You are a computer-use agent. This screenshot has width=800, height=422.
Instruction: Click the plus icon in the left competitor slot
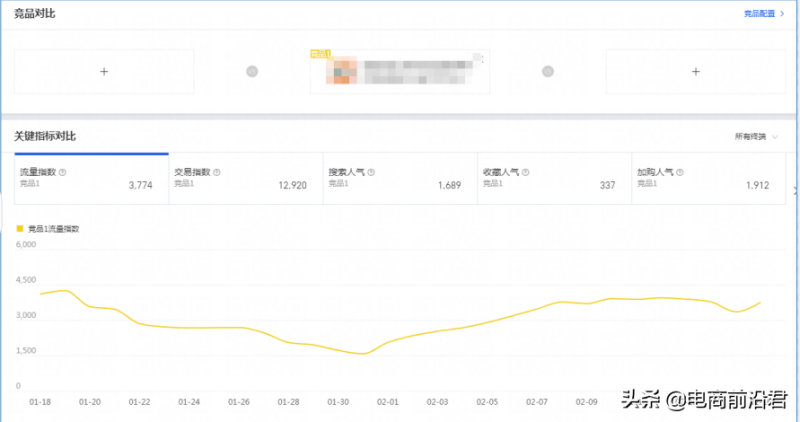click(x=104, y=71)
